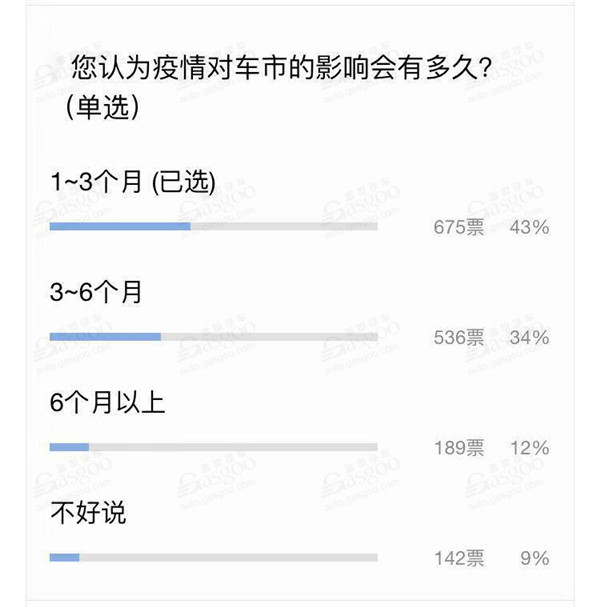
Task: Click the 6个月以上 result progress bar
Action: pyautogui.click(x=214, y=448)
